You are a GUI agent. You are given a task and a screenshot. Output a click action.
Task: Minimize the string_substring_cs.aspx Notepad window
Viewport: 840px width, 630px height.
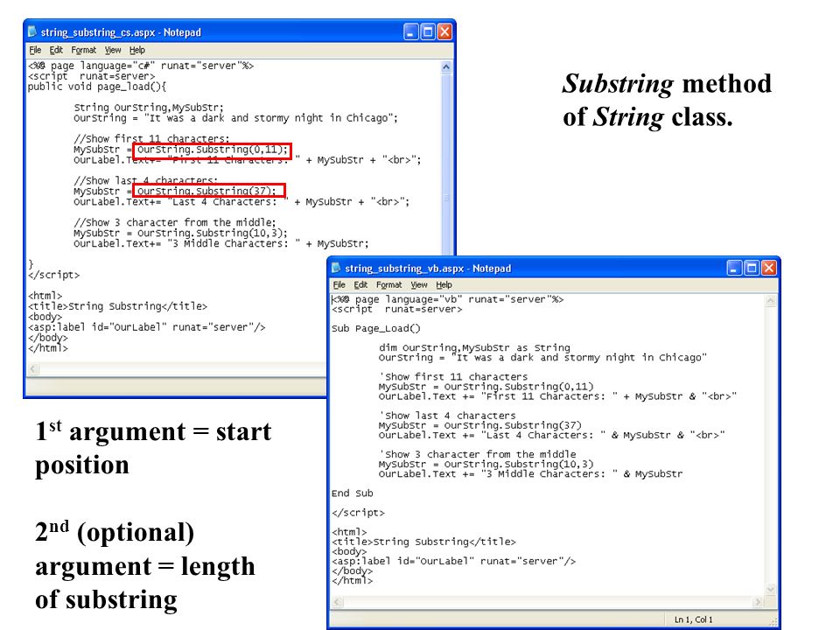pos(411,32)
